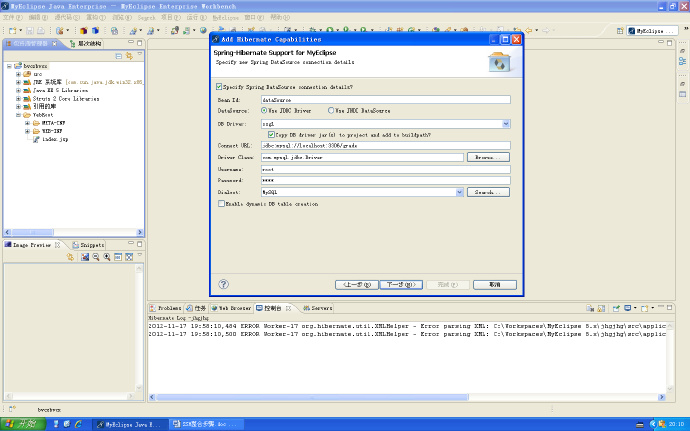This screenshot has height=431, width=690.
Task: Minimize the Image Preview view
Action: [131, 243]
